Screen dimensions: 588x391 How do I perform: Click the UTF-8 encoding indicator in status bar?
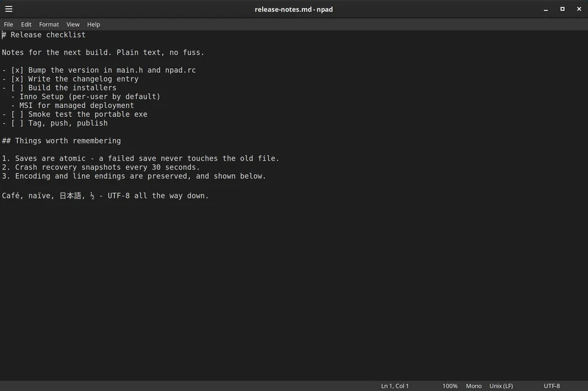tap(552, 385)
